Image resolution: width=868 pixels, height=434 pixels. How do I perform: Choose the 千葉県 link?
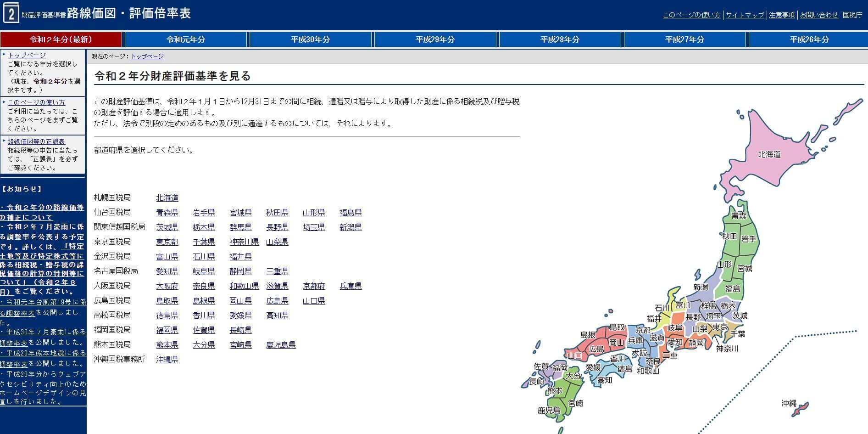(x=204, y=242)
